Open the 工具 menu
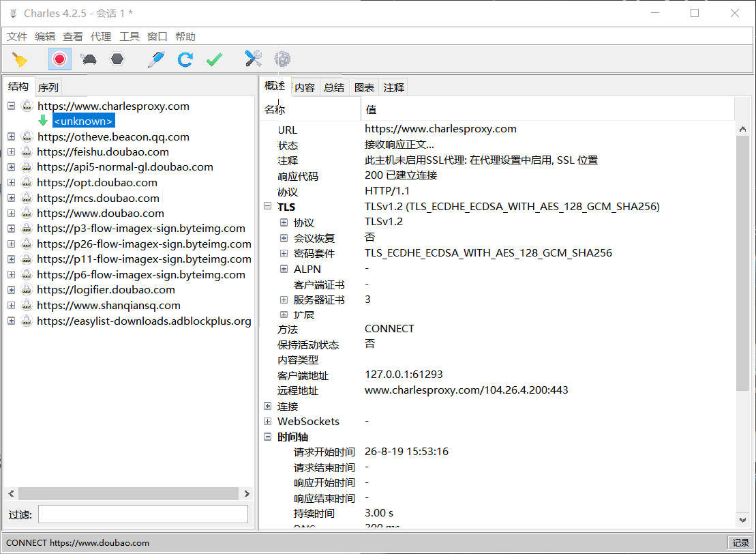This screenshot has width=756, height=554. (x=130, y=37)
